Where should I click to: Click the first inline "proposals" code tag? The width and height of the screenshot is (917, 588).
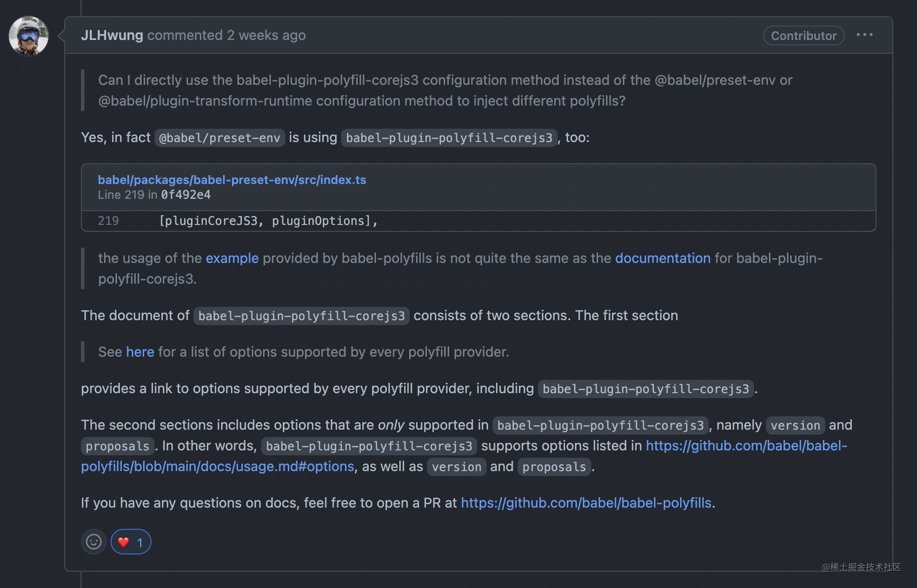117,446
